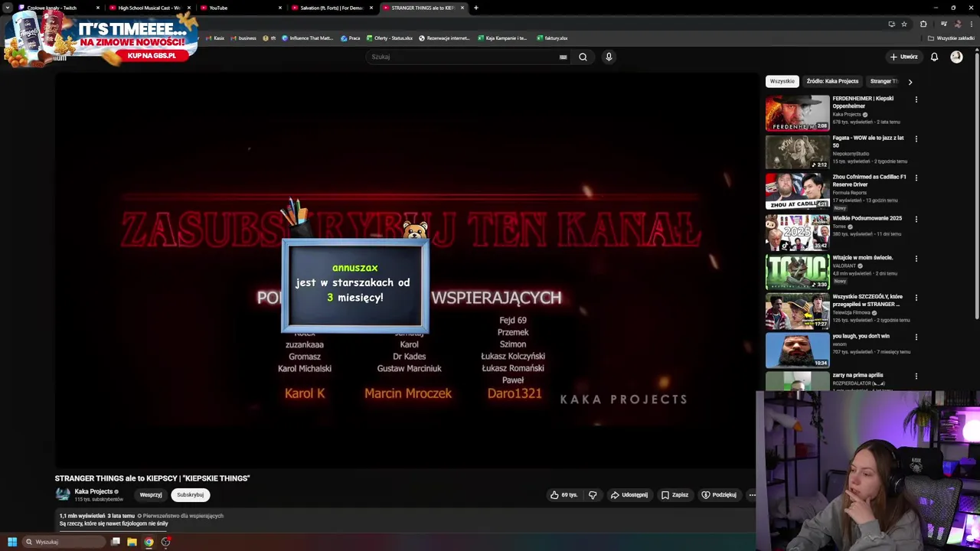Screen dimensions: 980x551
Task: Open options for Wszystkie SZCZEGÓŁY video
Action: pyautogui.click(x=916, y=298)
